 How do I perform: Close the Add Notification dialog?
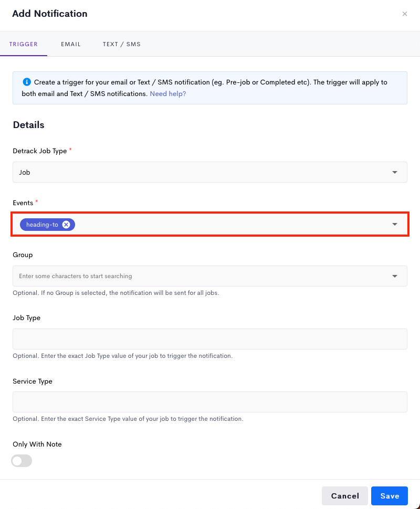pos(404,14)
